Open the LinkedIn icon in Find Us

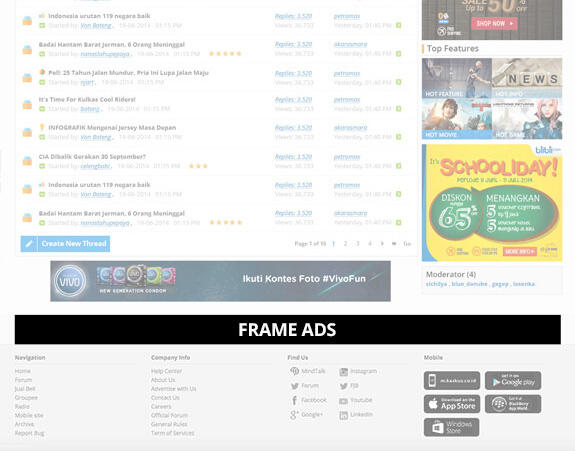[343, 415]
